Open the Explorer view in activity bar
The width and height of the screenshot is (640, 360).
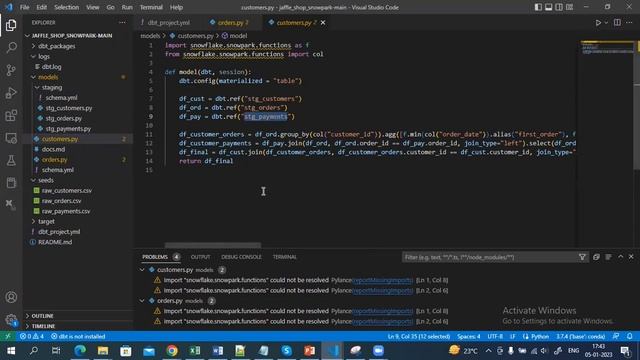(x=11, y=25)
